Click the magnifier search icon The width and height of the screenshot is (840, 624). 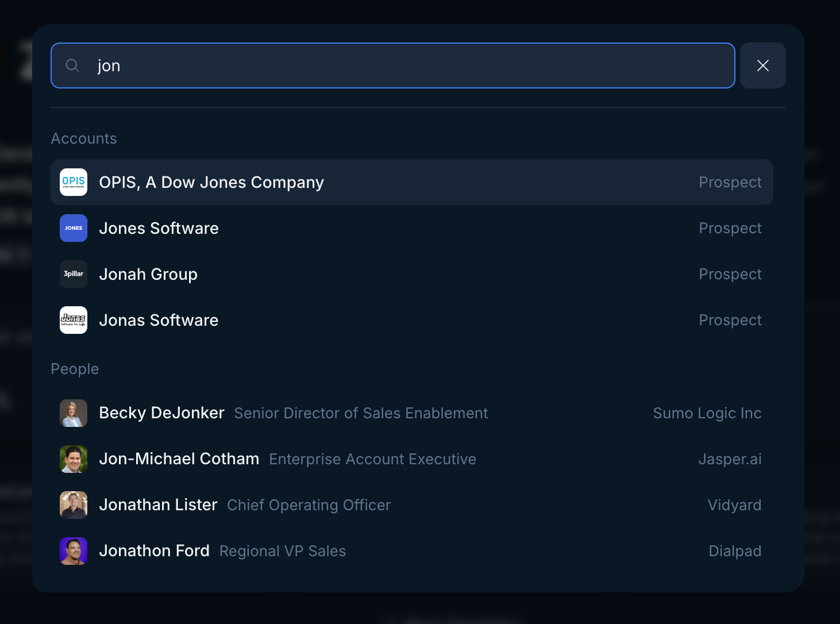click(72, 66)
